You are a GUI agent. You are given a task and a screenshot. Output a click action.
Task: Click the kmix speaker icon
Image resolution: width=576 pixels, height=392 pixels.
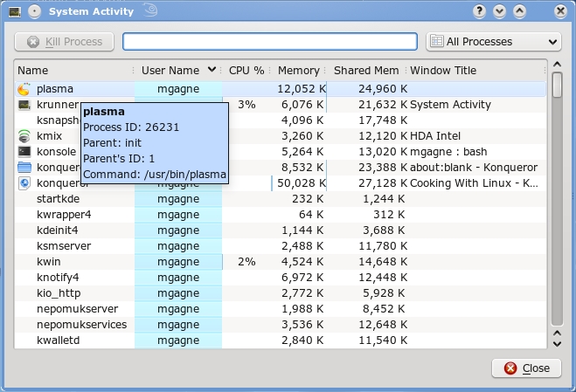(24, 136)
